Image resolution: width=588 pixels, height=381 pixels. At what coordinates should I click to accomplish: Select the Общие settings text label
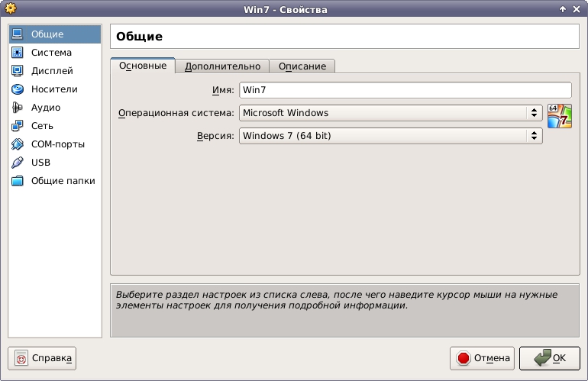click(x=47, y=34)
